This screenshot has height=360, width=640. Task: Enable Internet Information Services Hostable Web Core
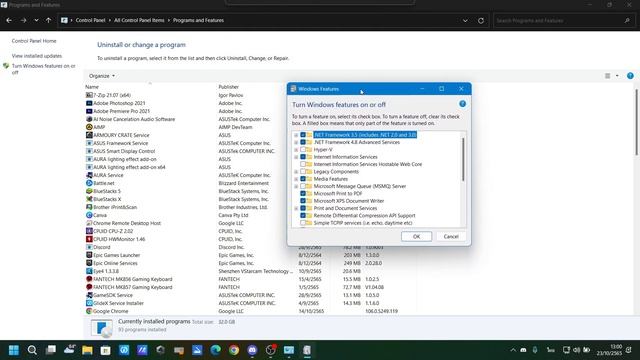tap(303, 164)
